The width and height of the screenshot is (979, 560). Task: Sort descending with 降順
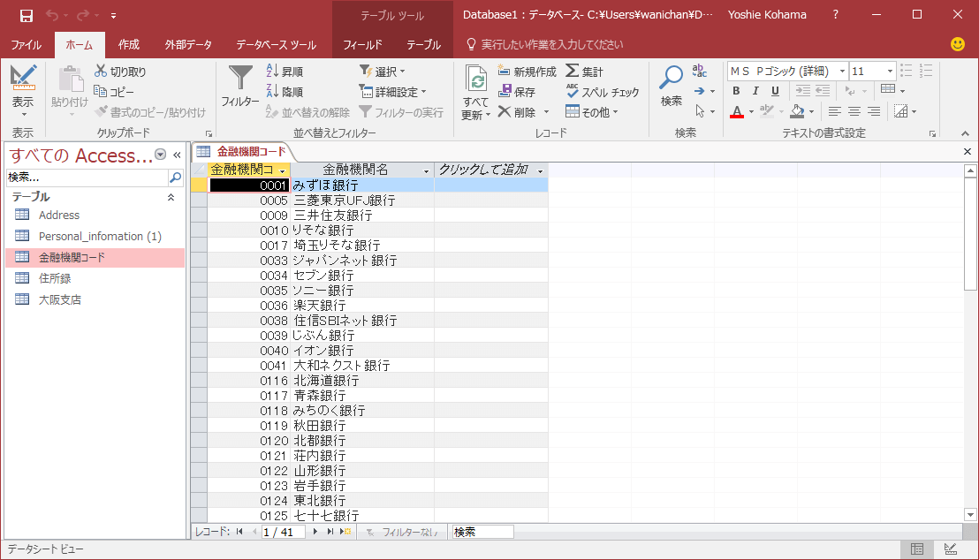(x=285, y=92)
